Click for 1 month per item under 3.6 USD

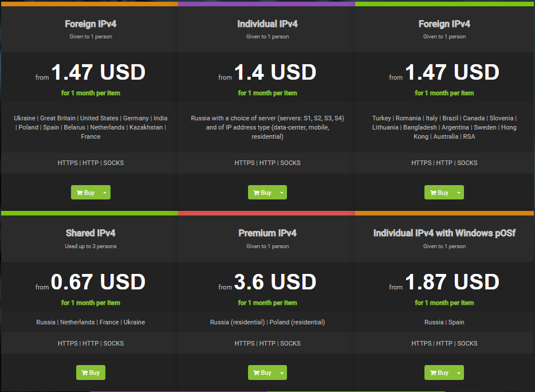coord(267,303)
